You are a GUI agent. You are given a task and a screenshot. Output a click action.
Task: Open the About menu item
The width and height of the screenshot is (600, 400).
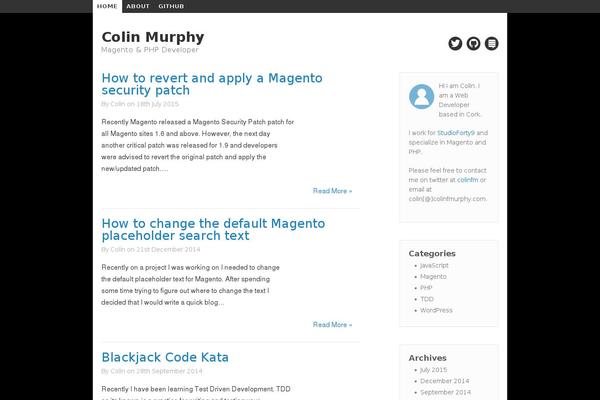[138, 6]
